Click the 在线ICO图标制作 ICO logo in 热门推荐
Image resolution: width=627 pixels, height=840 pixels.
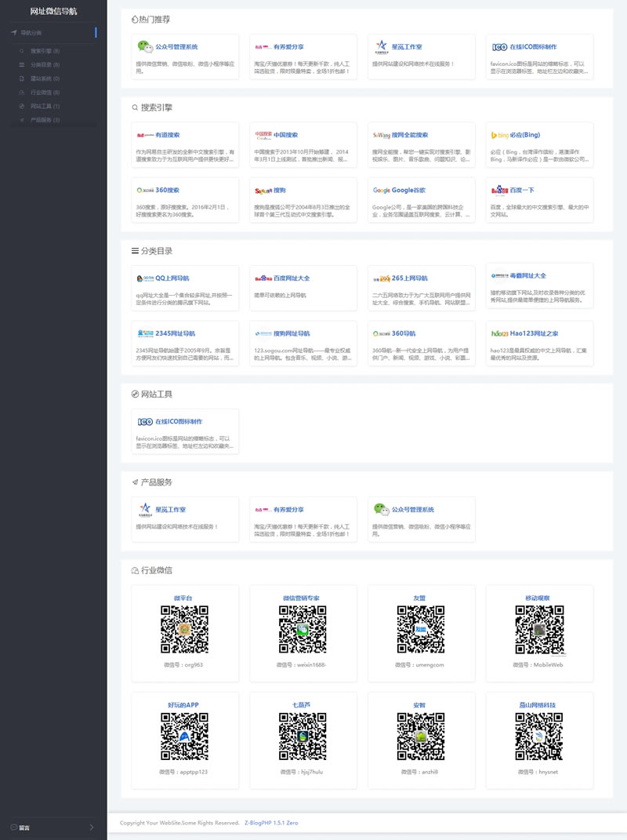tap(499, 47)
